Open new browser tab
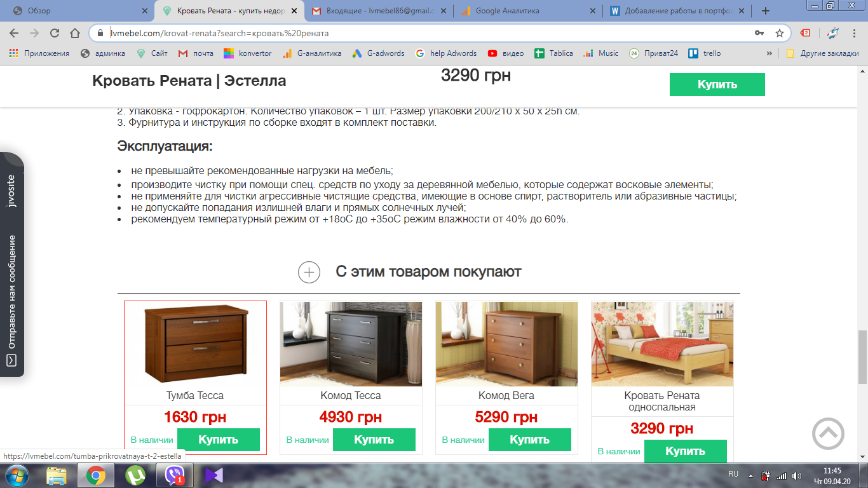The image size is (868, 488). point(765,11)
